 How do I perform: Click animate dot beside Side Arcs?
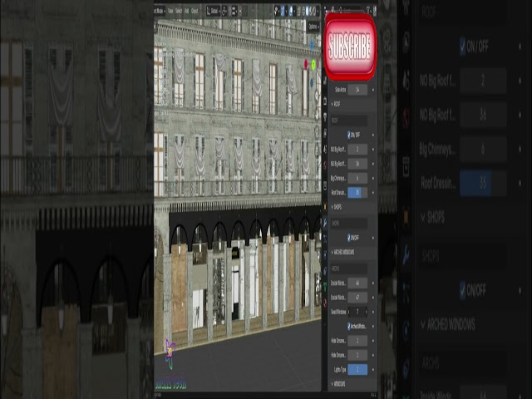(373, 90)
